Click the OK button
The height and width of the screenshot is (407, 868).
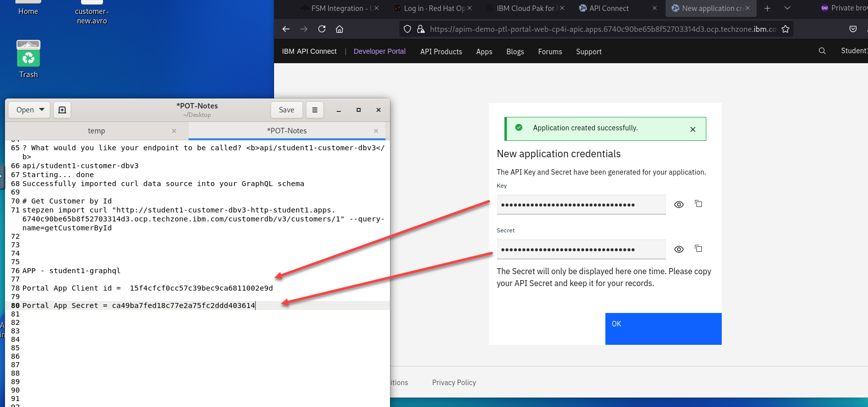coord(663,328)
